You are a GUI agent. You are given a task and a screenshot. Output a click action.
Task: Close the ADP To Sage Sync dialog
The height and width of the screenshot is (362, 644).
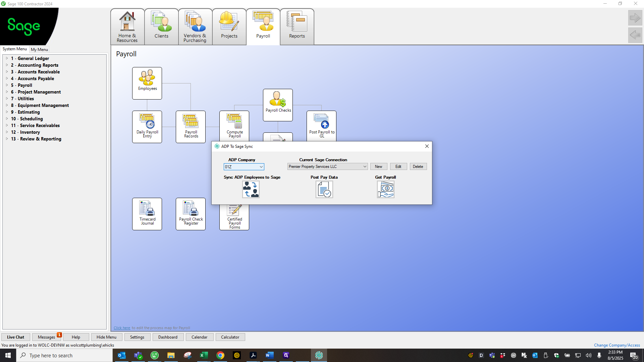click(x=427, y=146)
